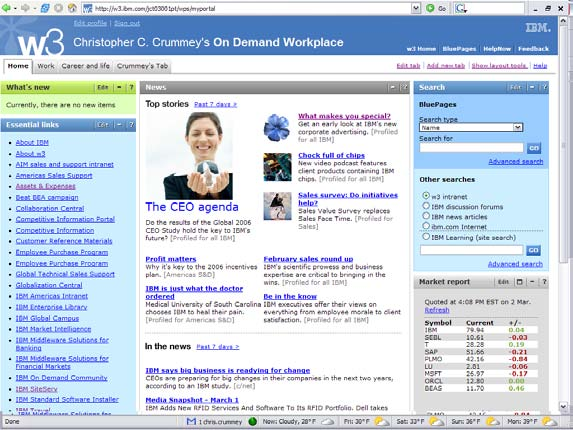Minimize the What's new portlet
Viewport: 573px width, 430px height.
tap(119, 87)
